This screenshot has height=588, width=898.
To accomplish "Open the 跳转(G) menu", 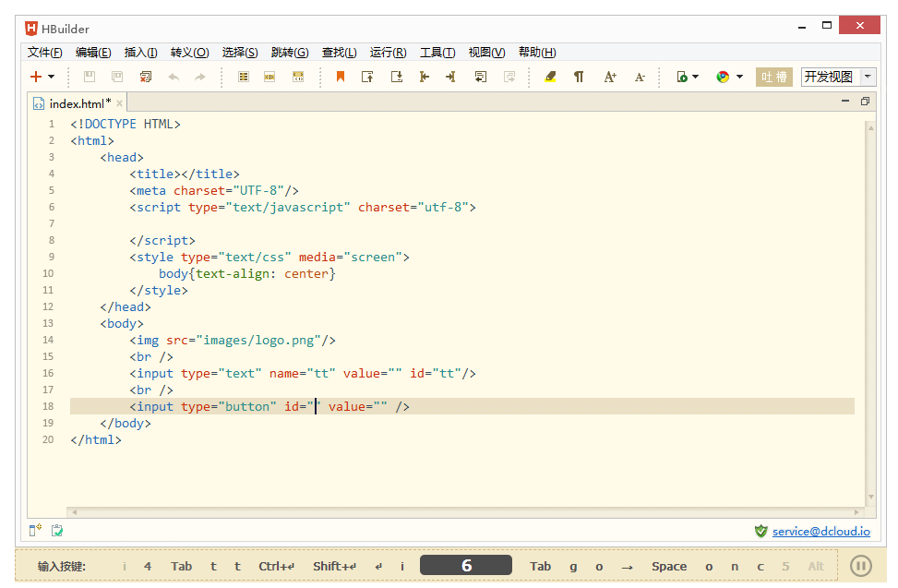I will point(290,53).
